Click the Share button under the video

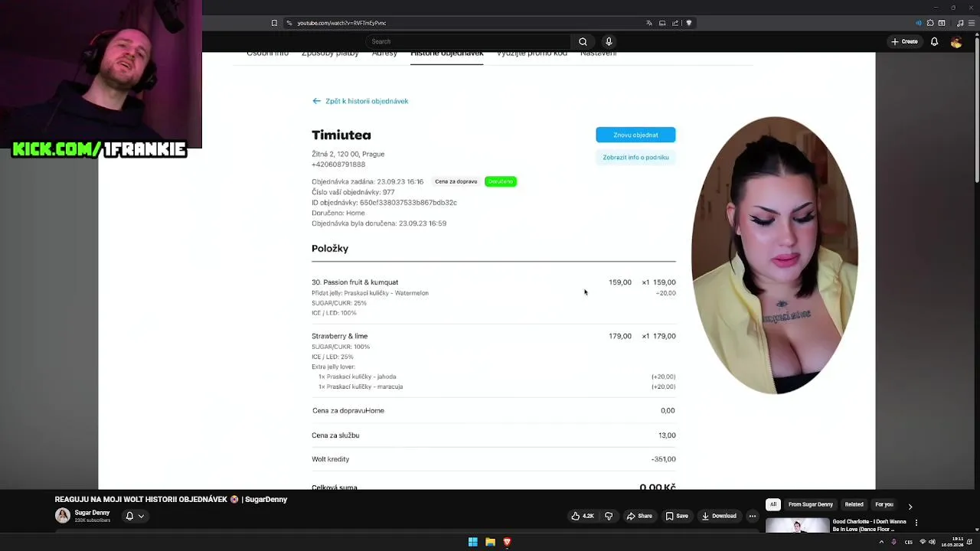point(639,516)
